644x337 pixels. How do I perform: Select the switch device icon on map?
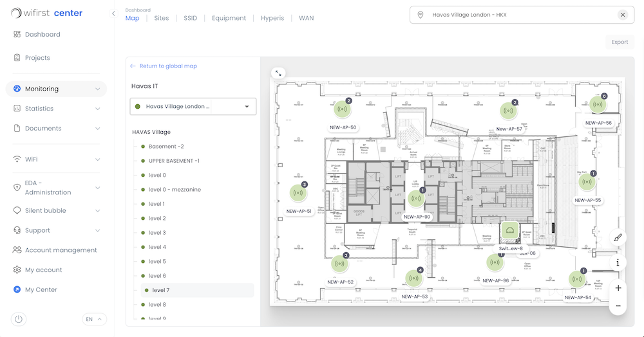coord(510,230)
